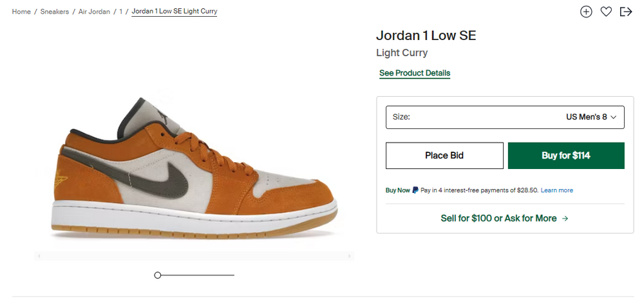This screenshot has height=298, width=644.
Task: Open the See Product Details link
Action: (x=415, y=73)
